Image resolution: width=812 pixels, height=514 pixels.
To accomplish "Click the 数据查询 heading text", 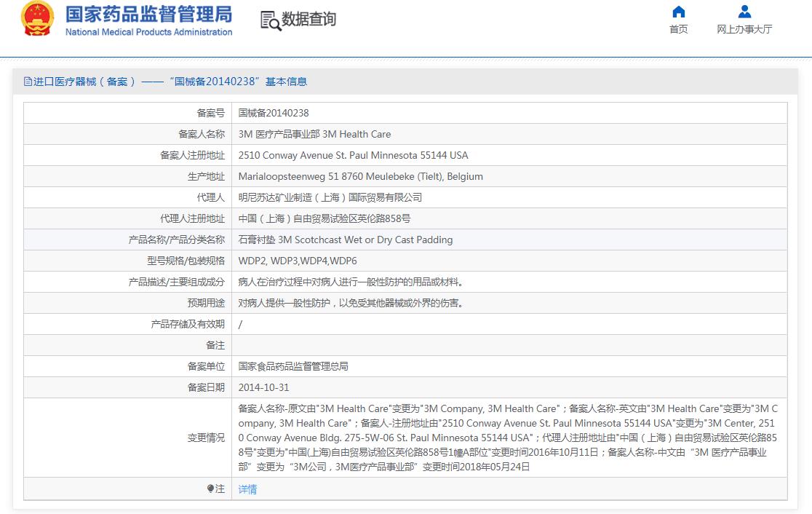I will [x=309, y=20].
